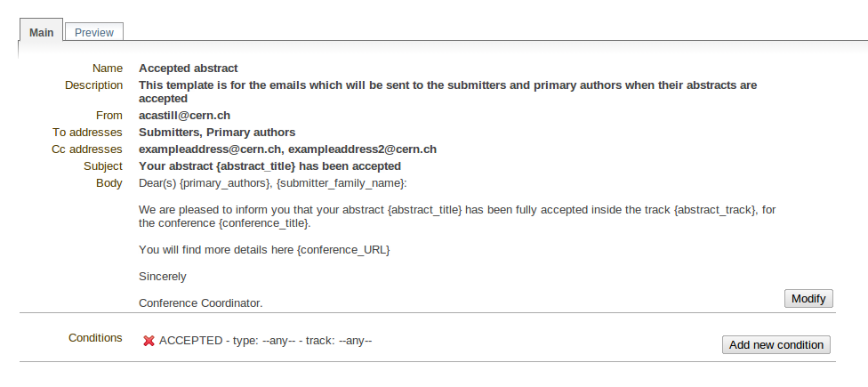Click the 'Accepted abstract' name value
Screen dimensions: 868x387
click(x=189, y=69)
